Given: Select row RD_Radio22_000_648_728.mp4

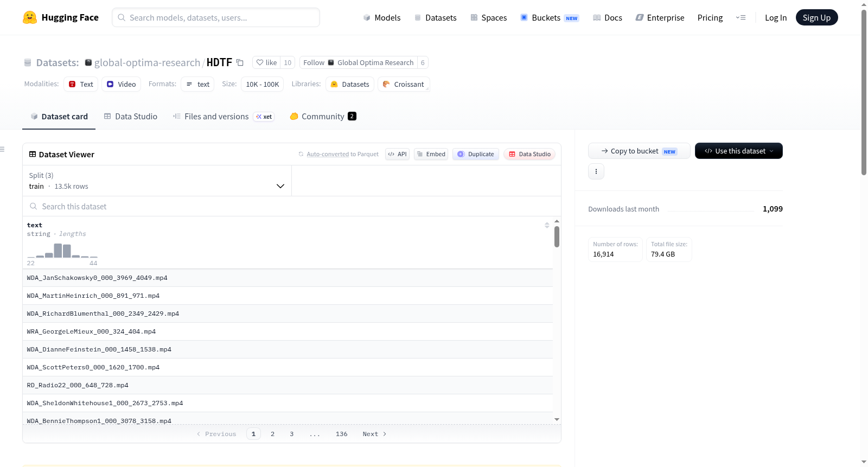Looking at the screenshot, I should [288, 385].
